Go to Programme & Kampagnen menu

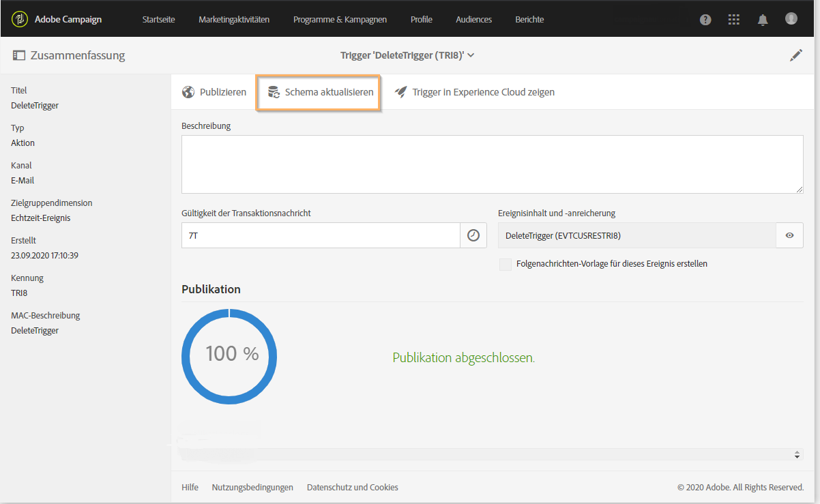coord(340,20)
